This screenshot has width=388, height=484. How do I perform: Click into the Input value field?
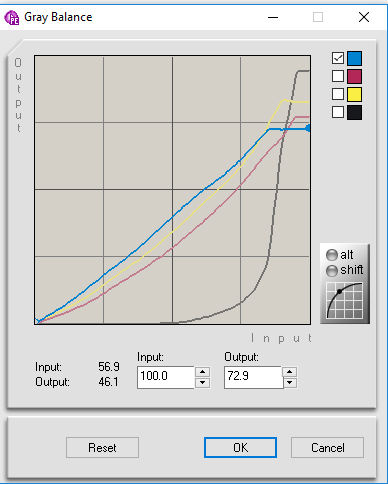pyautogui.click(x=165, y=377)
